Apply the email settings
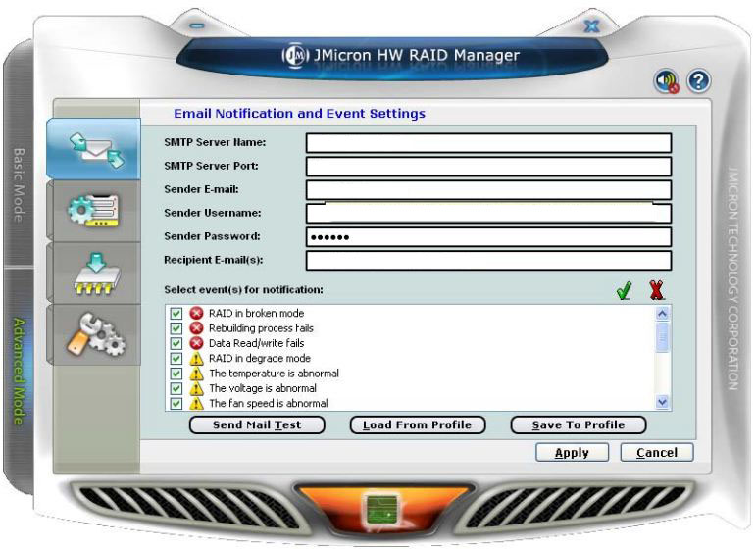This screenshot has height=549, width=756. click(572, 453)
